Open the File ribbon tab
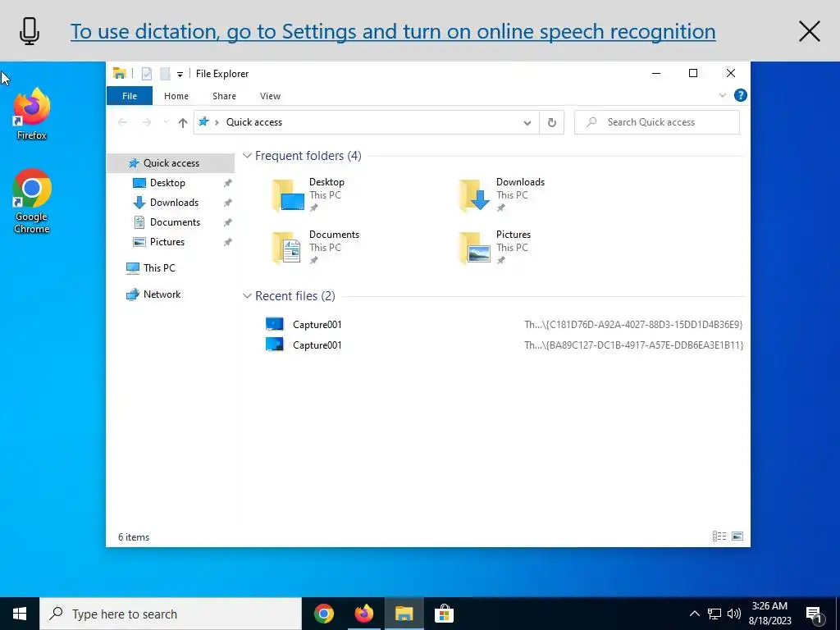The image size is (840, 630). 130,96
